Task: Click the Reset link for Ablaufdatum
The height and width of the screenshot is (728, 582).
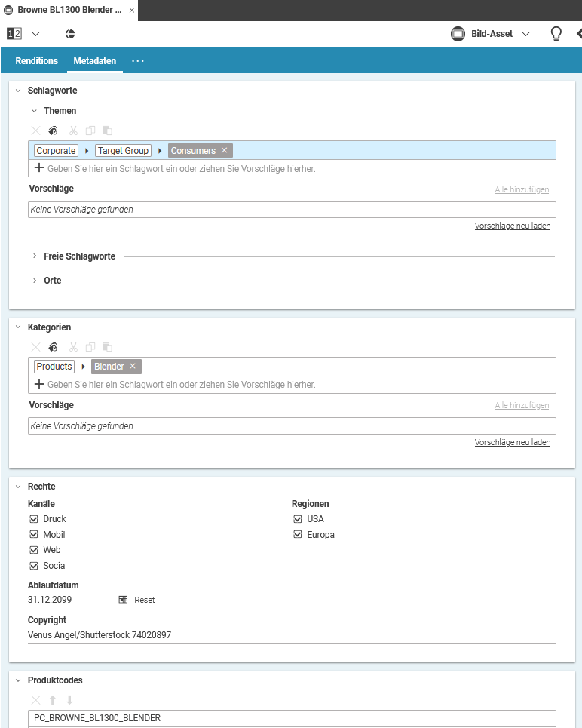Action: coord(144,601)
